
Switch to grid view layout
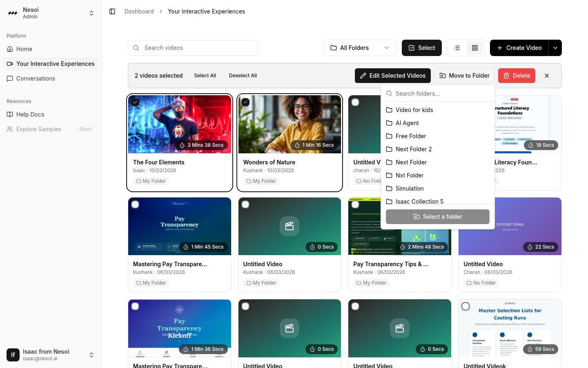[474, 48]
